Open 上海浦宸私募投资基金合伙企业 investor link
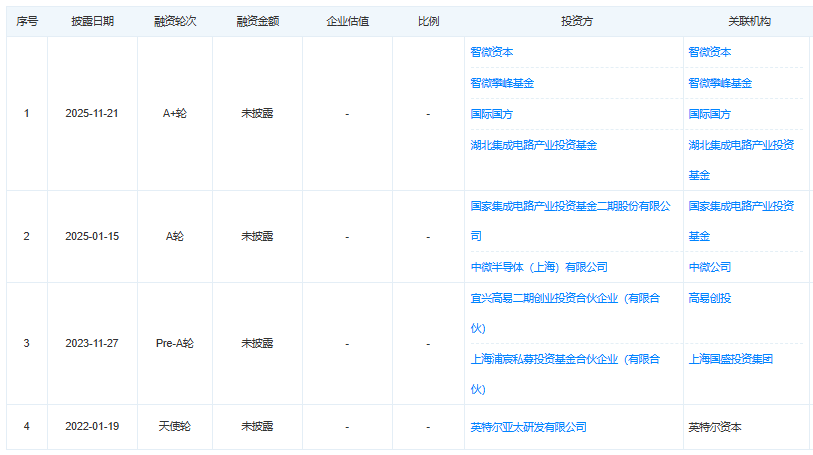 565,374
